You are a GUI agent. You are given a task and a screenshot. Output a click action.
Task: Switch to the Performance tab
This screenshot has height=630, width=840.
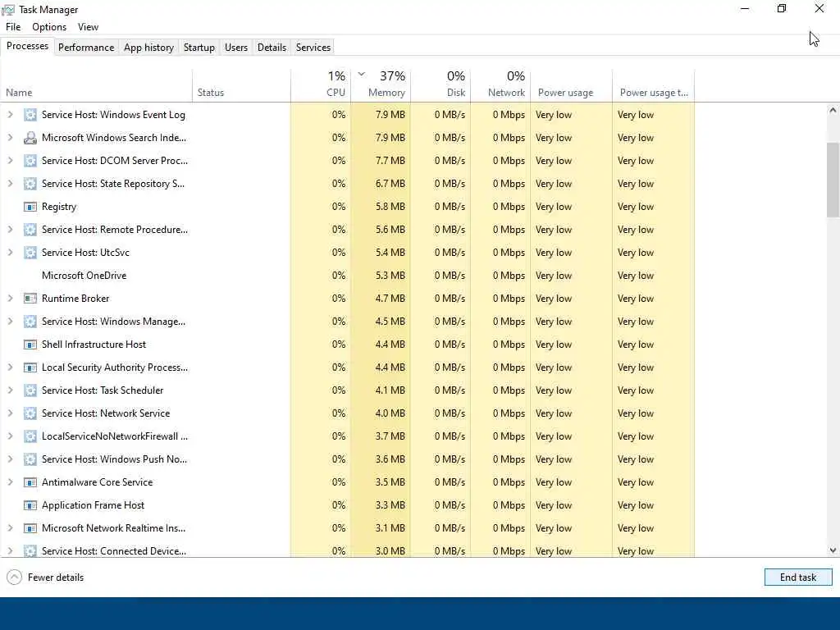click(x=86, y=47)
